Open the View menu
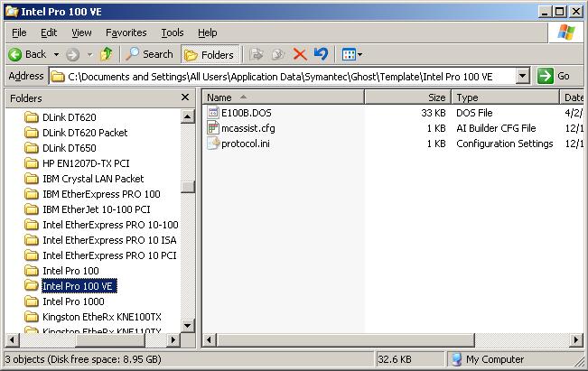The image size is (588, 371). pos(81,32)
